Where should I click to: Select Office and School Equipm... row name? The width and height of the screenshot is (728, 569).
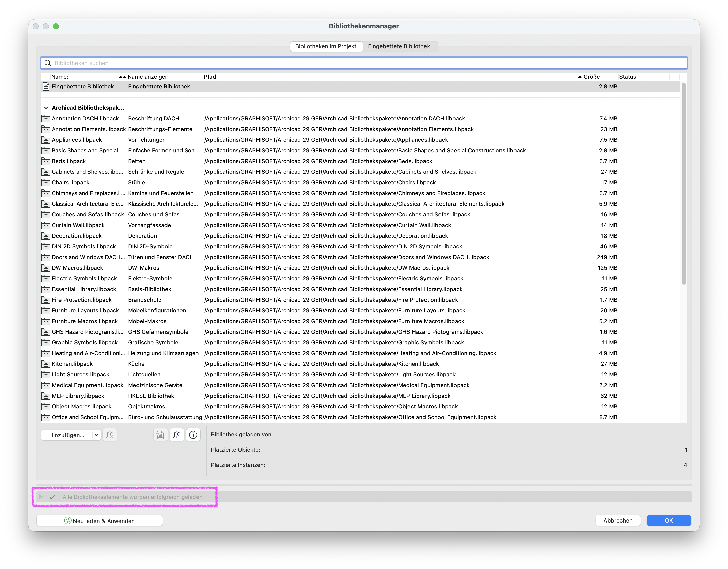coord(87,417)
